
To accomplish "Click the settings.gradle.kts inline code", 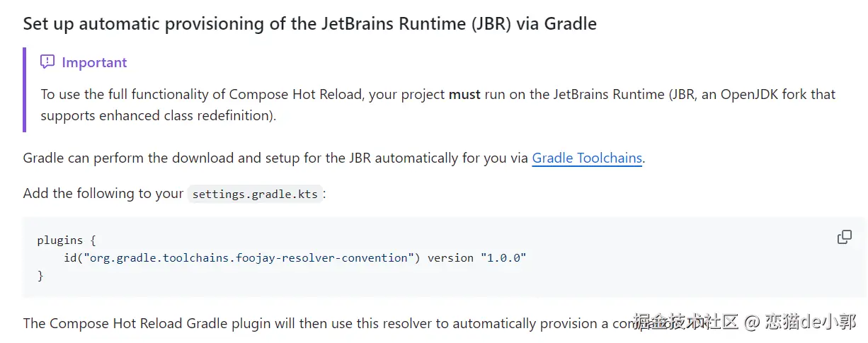I will 255,194.
